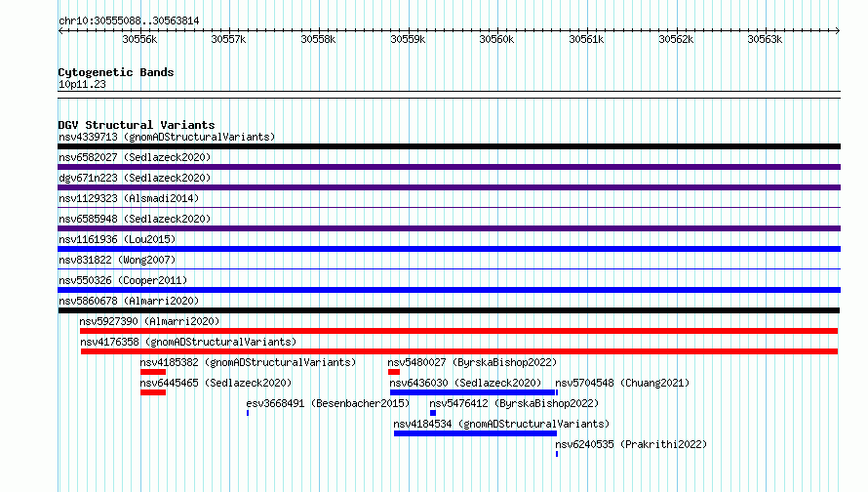Select the nsv5927390 (Almarri2020) label
868x492 pixels.
(x=149, y=321)
